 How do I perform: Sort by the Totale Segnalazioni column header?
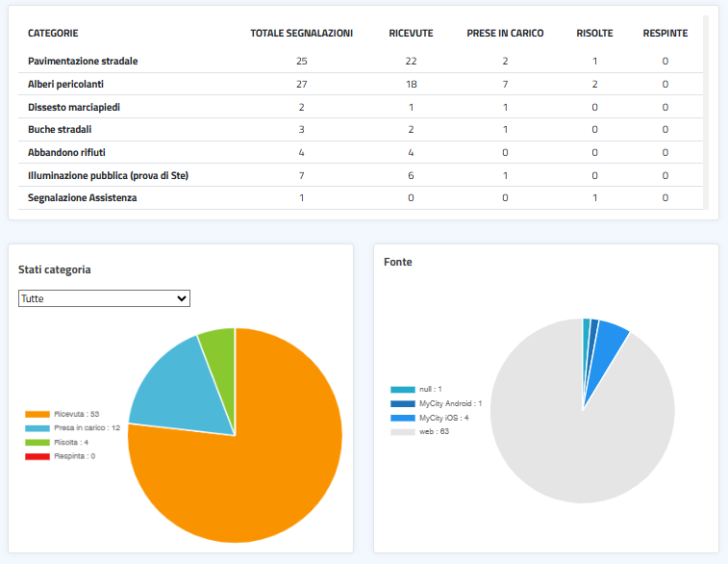coord(301,33)
